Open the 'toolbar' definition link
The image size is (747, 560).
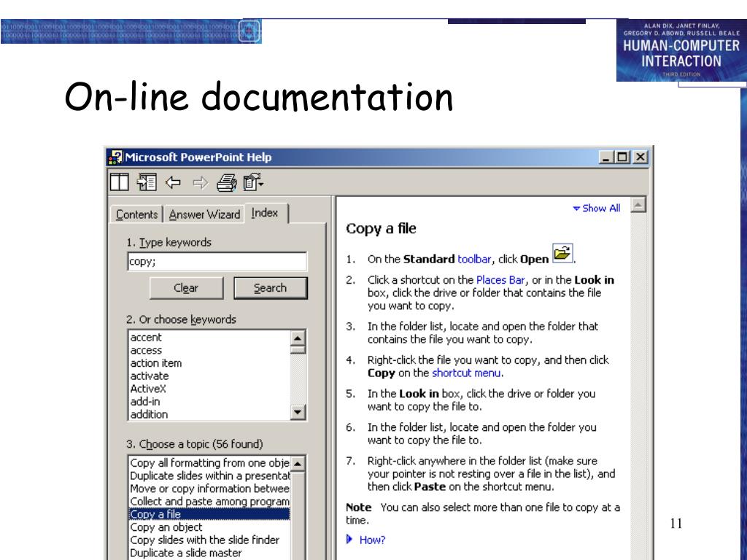tap(474, 259)
